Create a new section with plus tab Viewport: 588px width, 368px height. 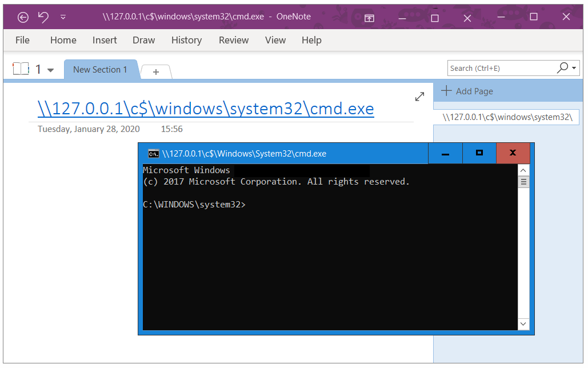point(156,71)
